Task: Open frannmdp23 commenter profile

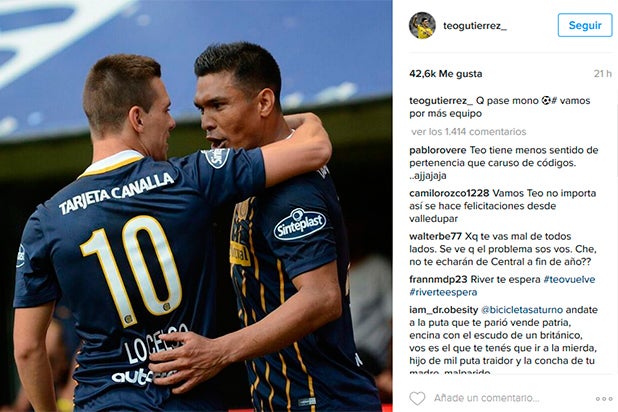Action: (438, 280)
